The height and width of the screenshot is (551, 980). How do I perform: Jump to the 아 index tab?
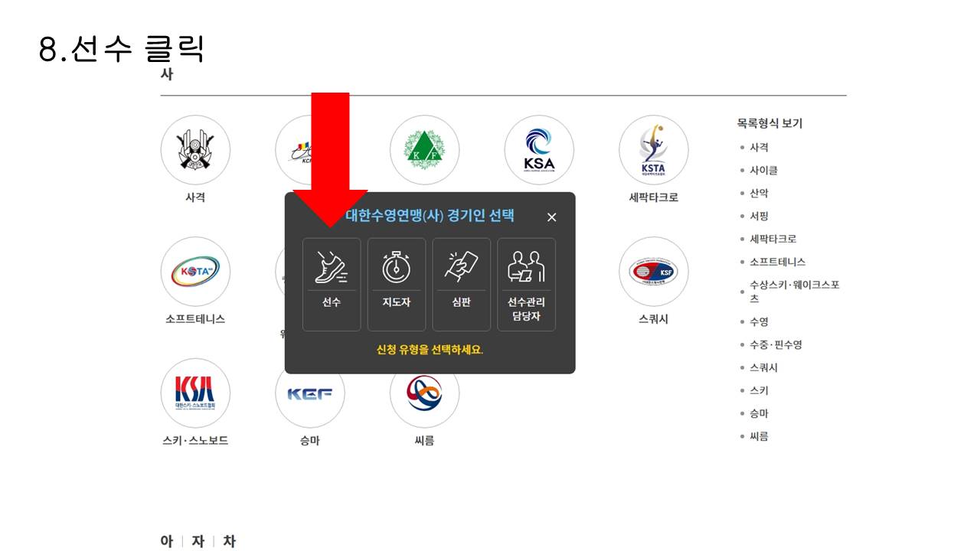pyautogui.click(x=167, y=541)
